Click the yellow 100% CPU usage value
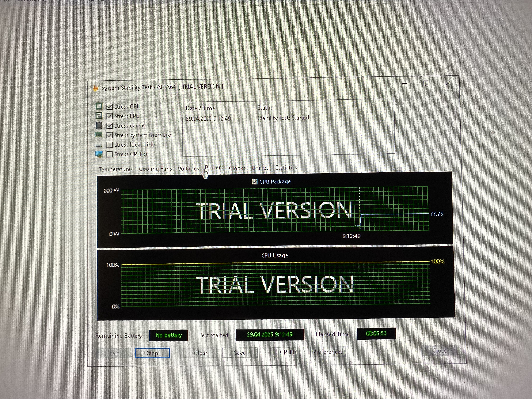This screenshot has width=532, height=399. (438, 261)
